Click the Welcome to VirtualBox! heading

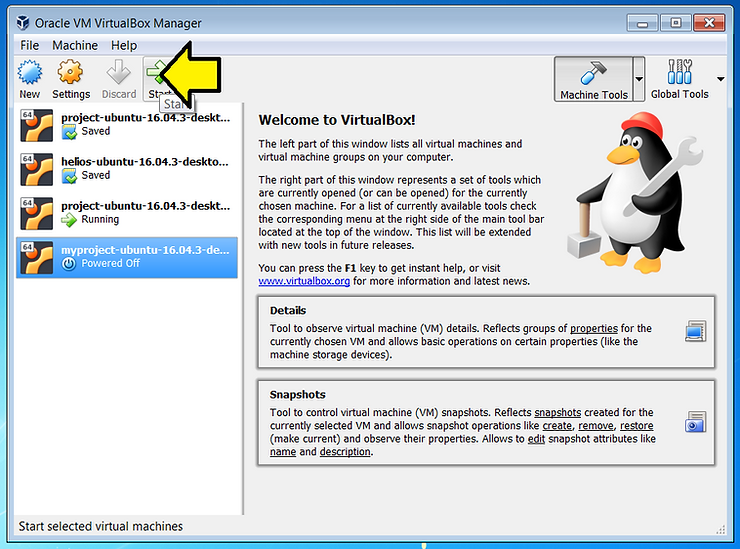337,120
